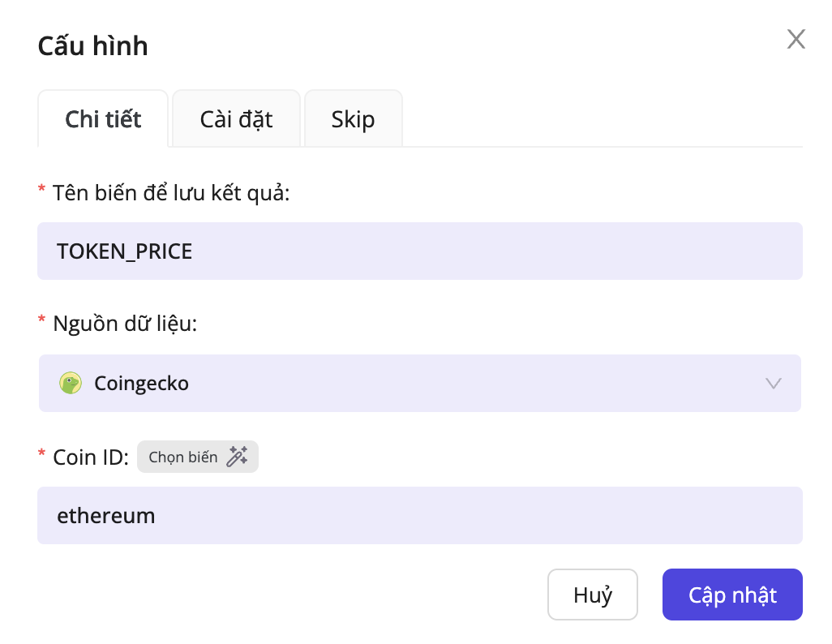Expand the data source chevron arrow
The height and width of the screenshot is (644, 832).
774,383
